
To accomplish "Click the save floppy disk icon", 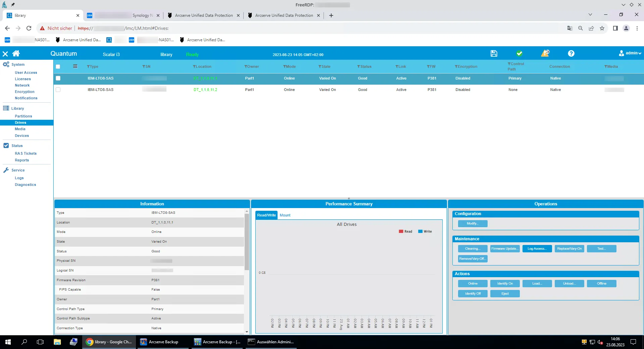I will 494,53.
